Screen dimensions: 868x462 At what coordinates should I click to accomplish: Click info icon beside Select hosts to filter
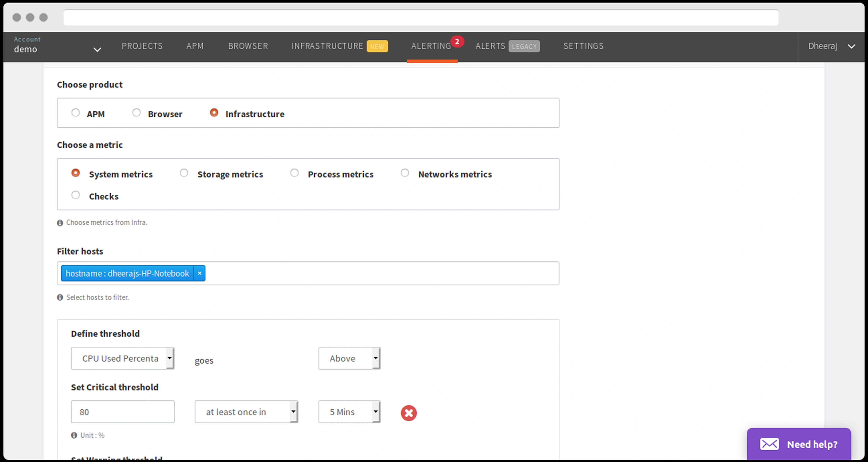[60, 298]
